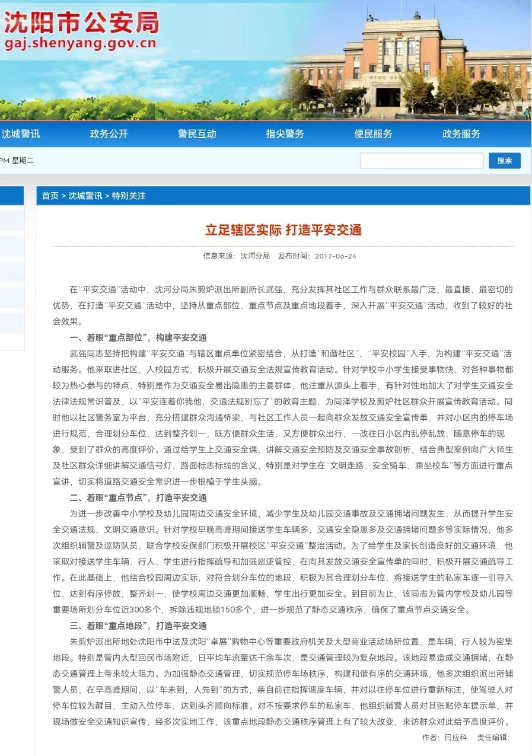Viewport: 532px width, 756px height.
Task: Go to the 警民互动 section
Action: [197, 134]
